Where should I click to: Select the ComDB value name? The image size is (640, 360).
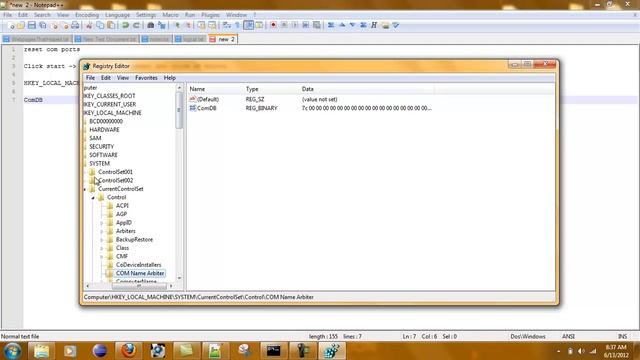(207, 108)
